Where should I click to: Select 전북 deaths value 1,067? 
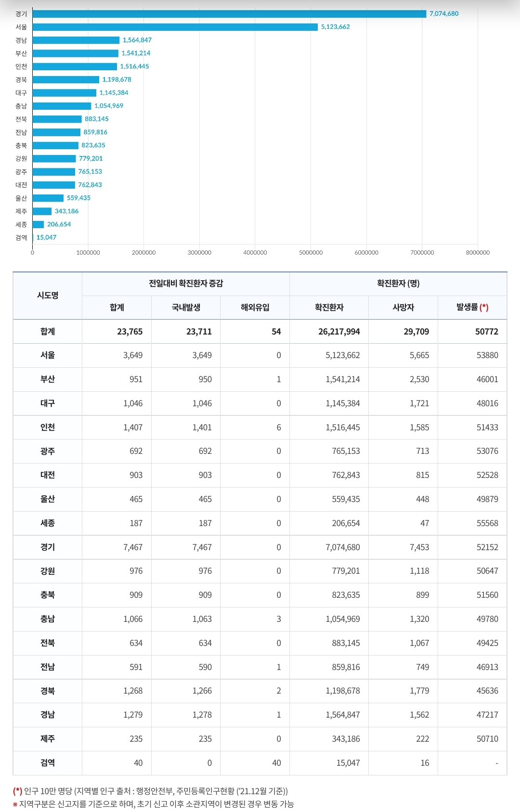tap(419, 643)
